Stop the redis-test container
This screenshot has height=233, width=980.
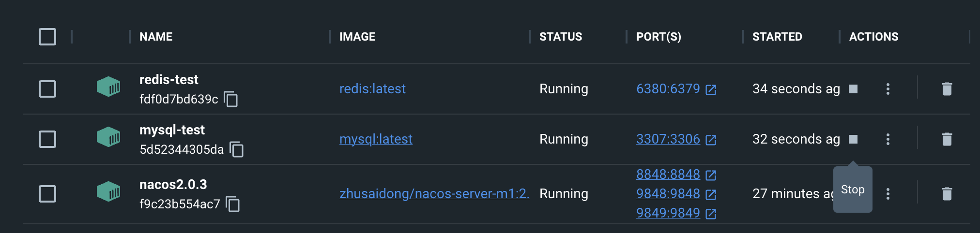[x=853, y=89]
